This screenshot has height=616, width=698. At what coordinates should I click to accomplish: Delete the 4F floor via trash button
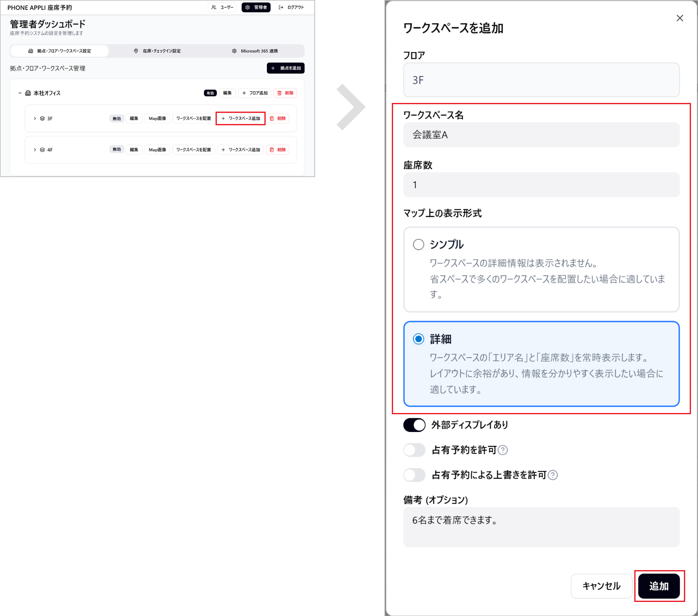278,150
